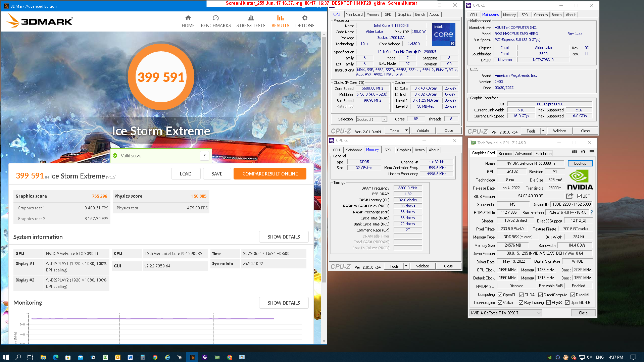This screenshot has height=362, width=644.
Task: Open SPD tab in CPU-Z Memory window
Action: pos(388,150)
